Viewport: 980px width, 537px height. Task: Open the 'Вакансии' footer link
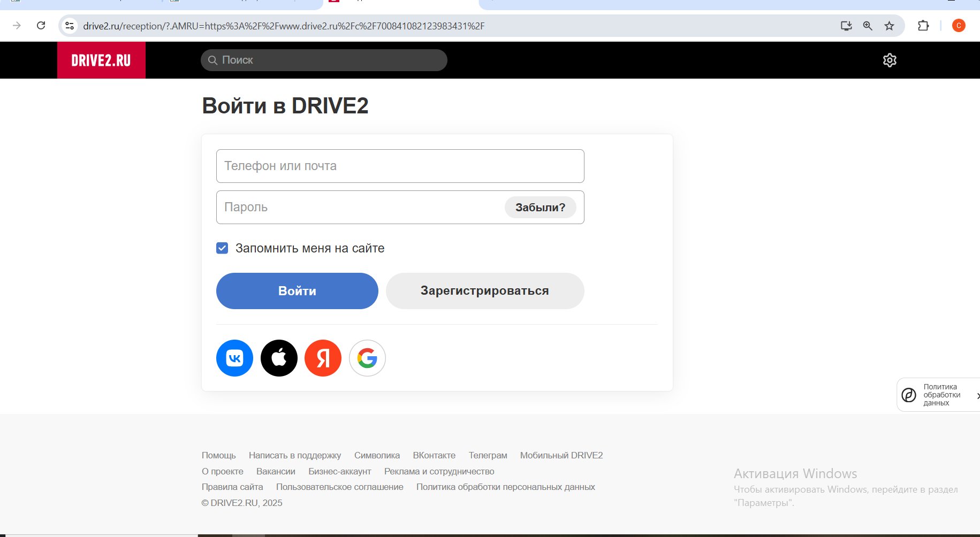[x=276, y=471]
